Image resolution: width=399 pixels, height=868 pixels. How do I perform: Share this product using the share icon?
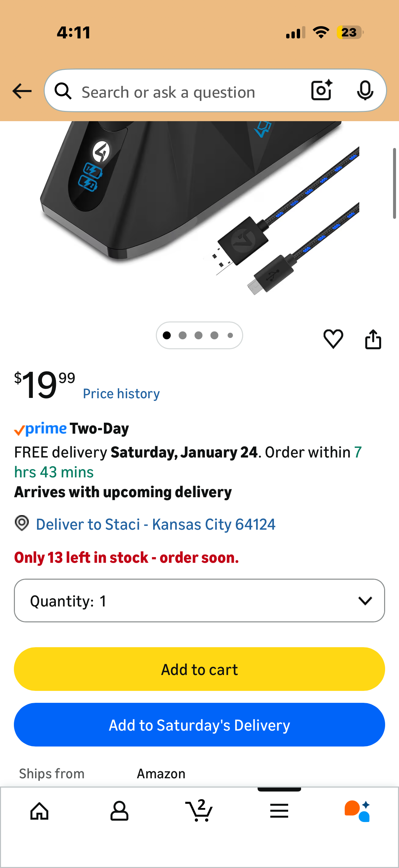373,339
